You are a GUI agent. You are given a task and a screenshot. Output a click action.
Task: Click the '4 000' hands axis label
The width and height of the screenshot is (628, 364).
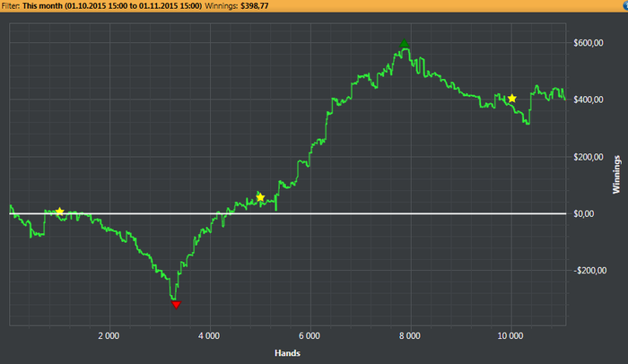(209, 336)
